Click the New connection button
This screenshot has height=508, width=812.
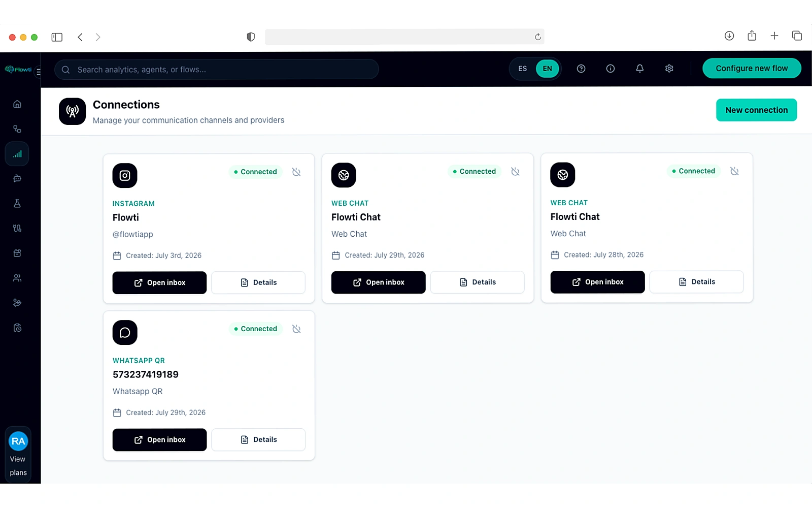point(756,110)
